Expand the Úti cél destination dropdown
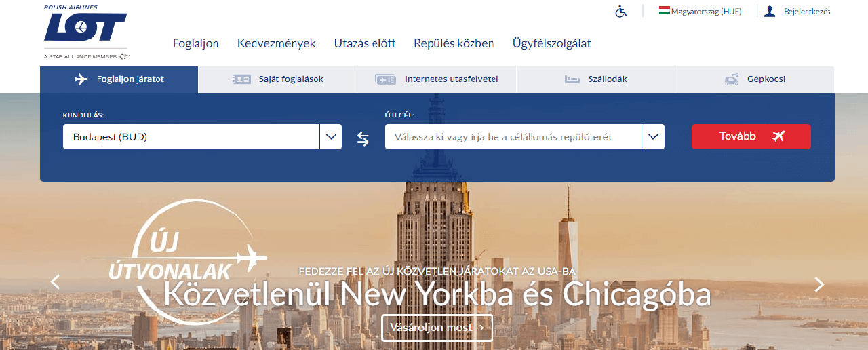This screenshot has width=868, height=350. [x=652, y=137]
